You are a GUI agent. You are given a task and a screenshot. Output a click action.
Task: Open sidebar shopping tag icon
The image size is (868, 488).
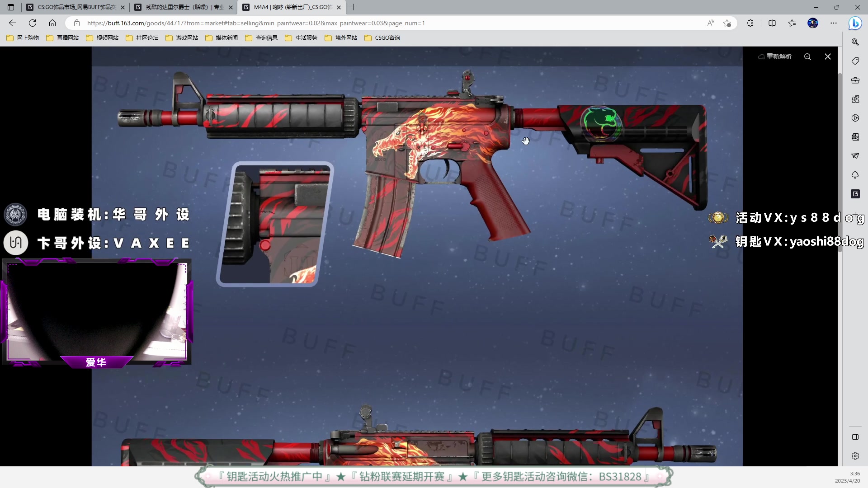(855, 61)
